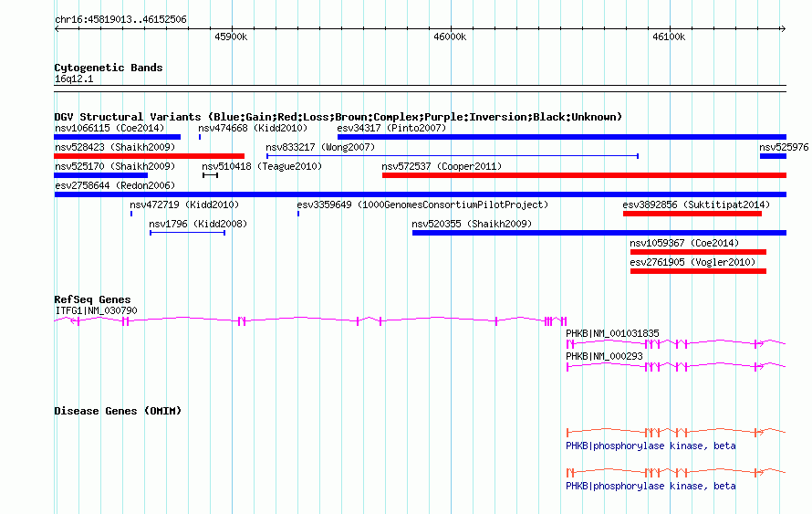Select the red loss bar of nsv528423
The height and width of the screenshot is (514, 812).
pos(149,156)
